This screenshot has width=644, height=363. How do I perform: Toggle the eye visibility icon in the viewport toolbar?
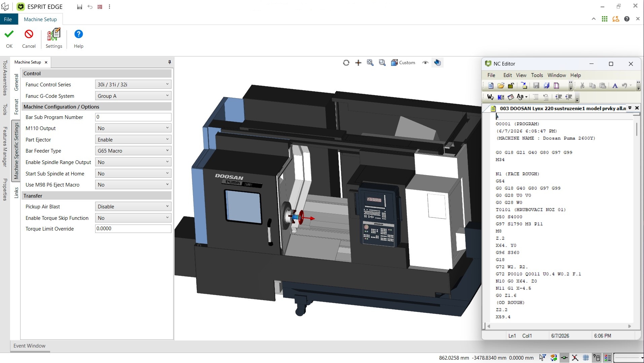(x=425, y=63)
